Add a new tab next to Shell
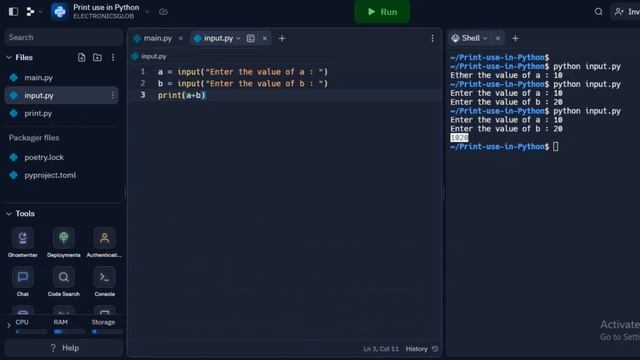The height and width of the screenshot is (360, 640). point(515,38)
